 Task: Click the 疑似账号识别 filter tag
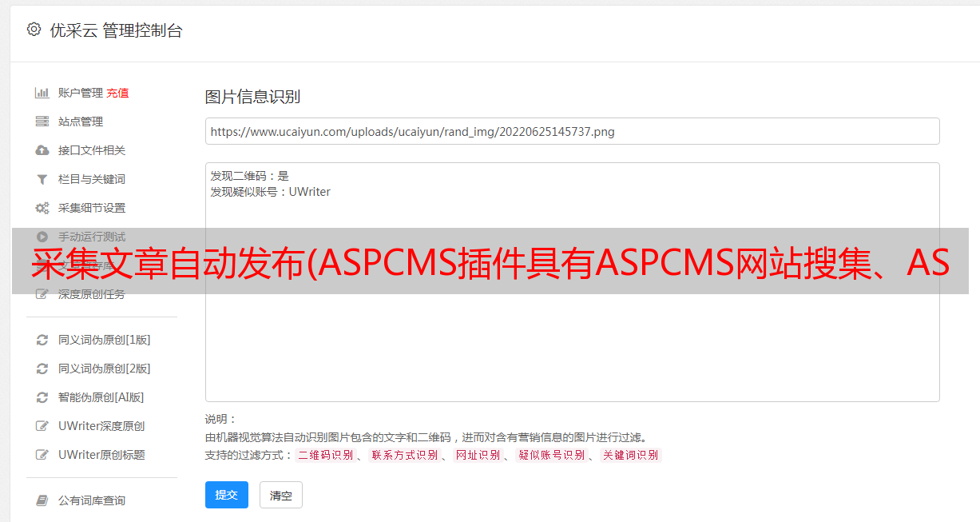tap(551, 455)
